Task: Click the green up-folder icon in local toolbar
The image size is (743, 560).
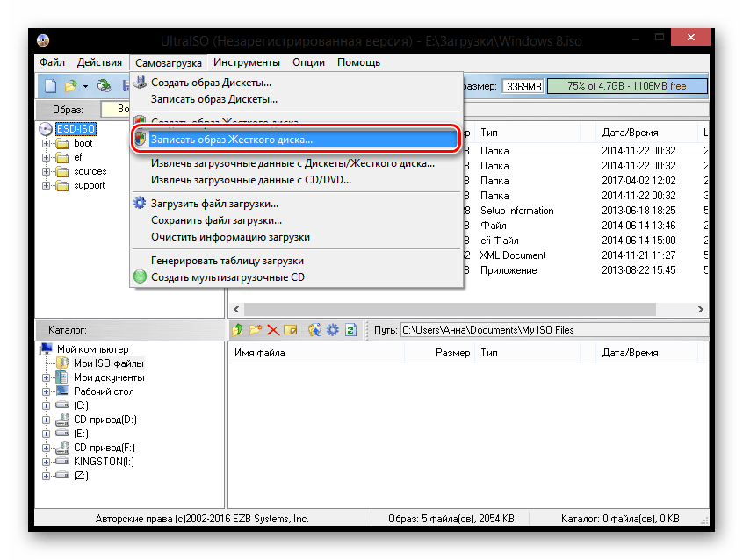Action: [x=237, y=330]
